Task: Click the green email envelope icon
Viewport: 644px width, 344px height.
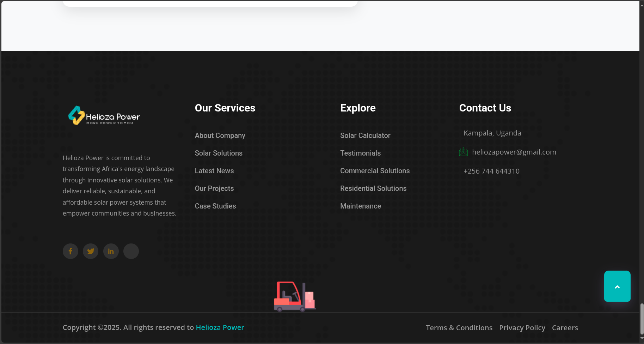Action: pyautogui.click(x=463, y=152)
